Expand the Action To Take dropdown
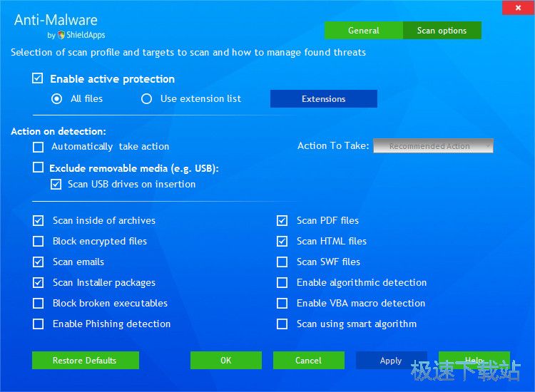The width and height of the screenshot is (535, 392). click(434, 146)
